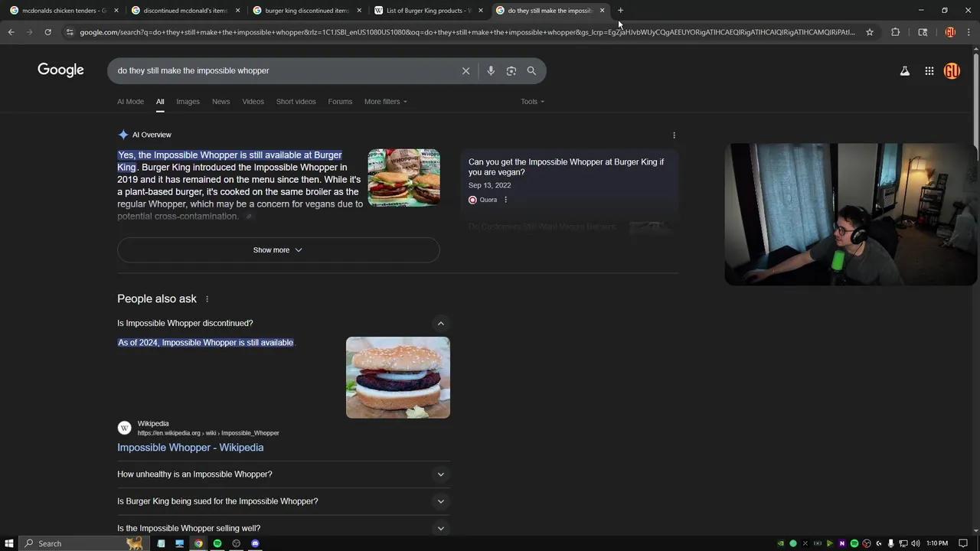The width and height of the screenshot is (980, 551).
Task: Click the taskbar clock 1:10 PM
Action: 936,543
